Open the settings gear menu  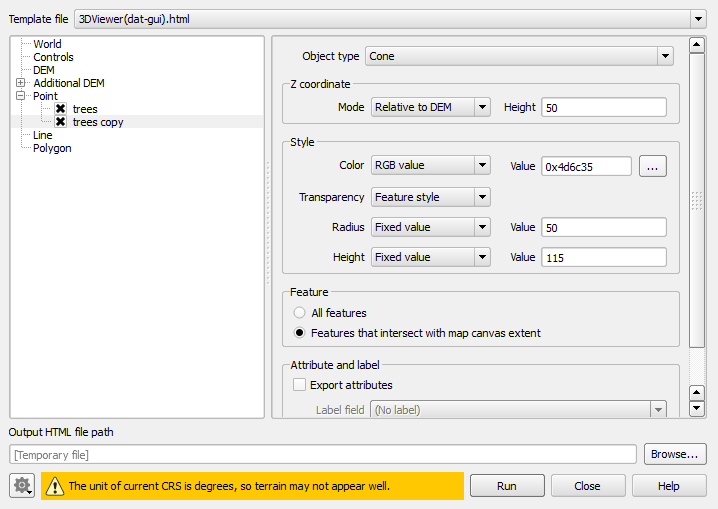point(22,486)
